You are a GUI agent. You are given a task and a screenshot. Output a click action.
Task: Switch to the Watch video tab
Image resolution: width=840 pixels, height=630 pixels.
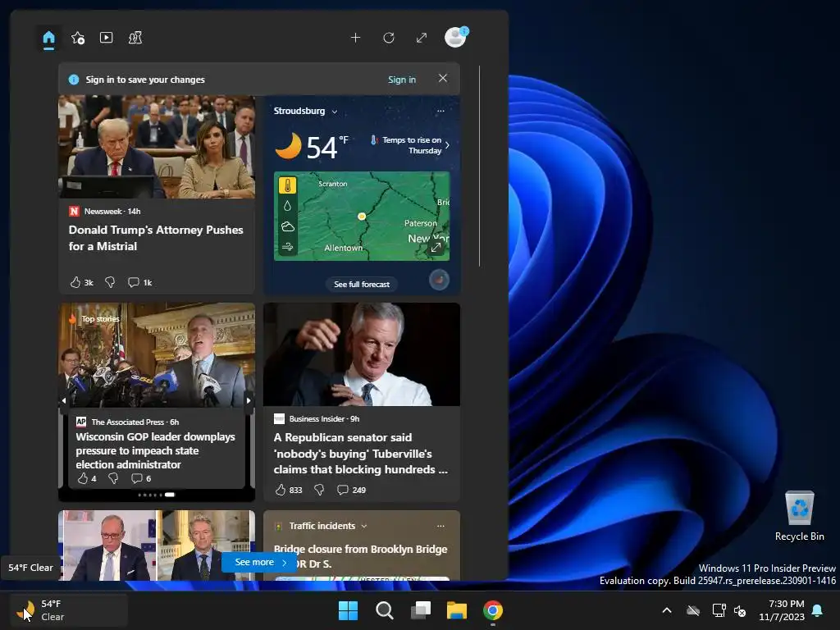[106, 38]
